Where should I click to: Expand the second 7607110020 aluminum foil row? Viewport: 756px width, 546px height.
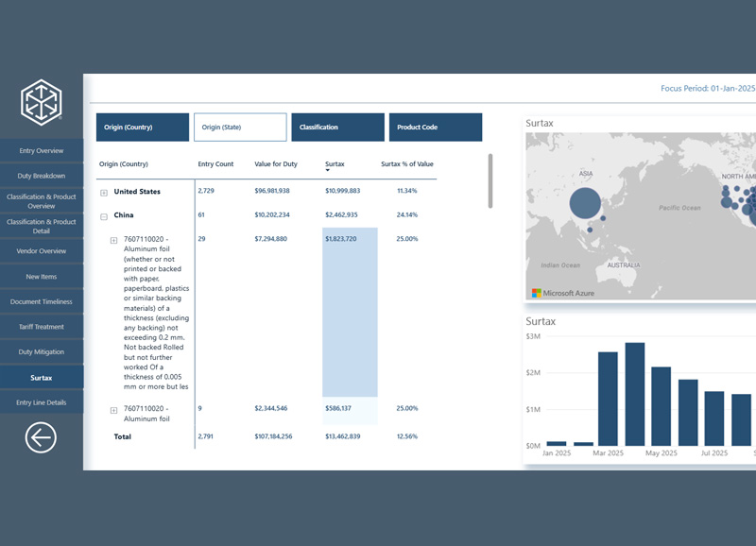114,410
